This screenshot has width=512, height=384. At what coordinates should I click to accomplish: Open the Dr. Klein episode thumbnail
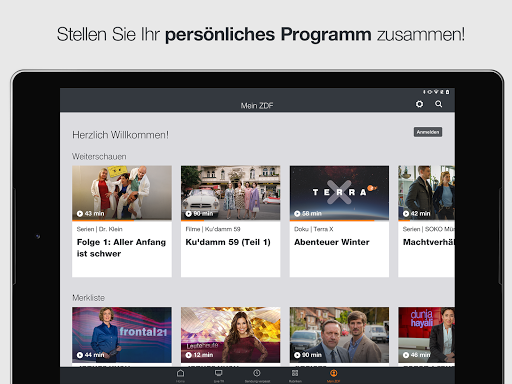pyautogui.click(x=122, y=193)
